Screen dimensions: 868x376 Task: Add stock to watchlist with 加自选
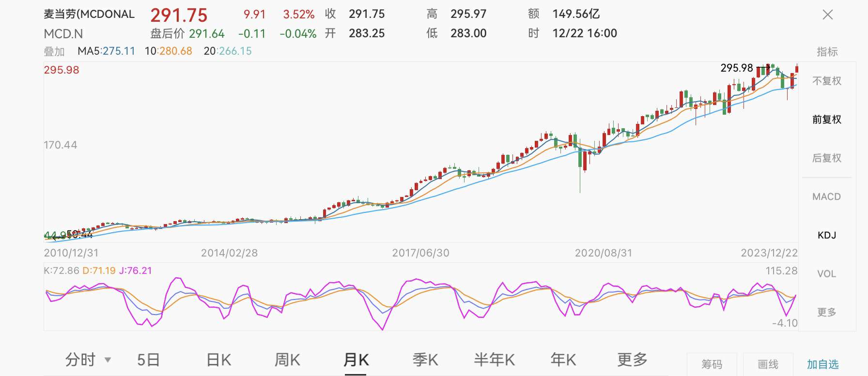click(822, 364)
